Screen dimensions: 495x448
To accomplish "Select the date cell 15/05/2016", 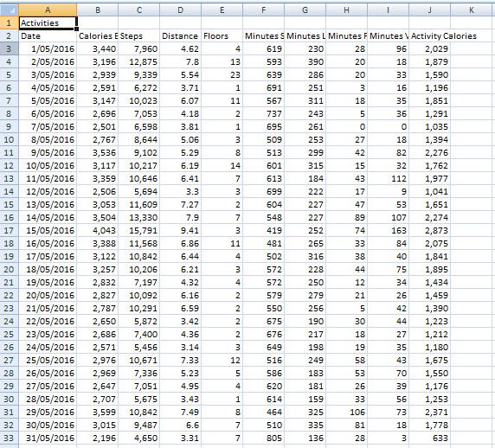I will click(48, 230).
